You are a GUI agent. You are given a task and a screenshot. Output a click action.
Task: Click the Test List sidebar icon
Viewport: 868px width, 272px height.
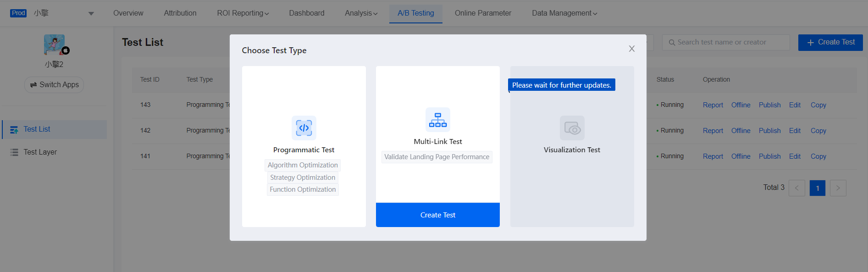[14, 130]
